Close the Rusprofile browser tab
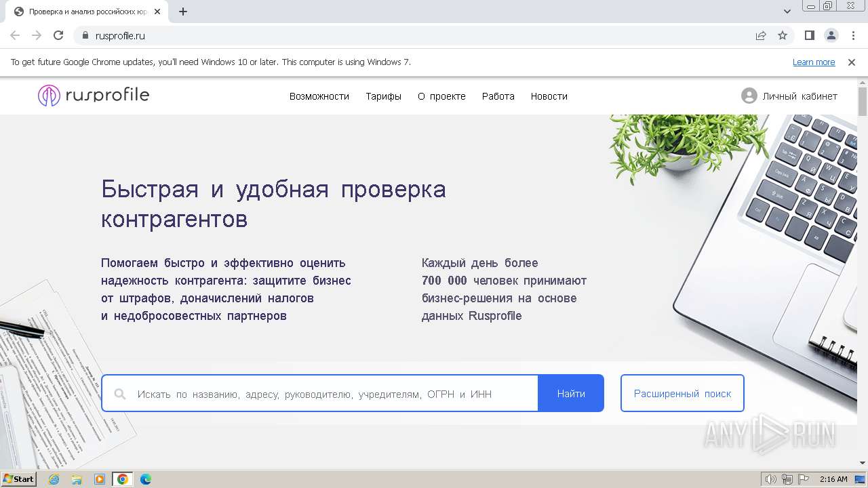The width and height of the screenshot is (868, 488). (x=157, y=12)
